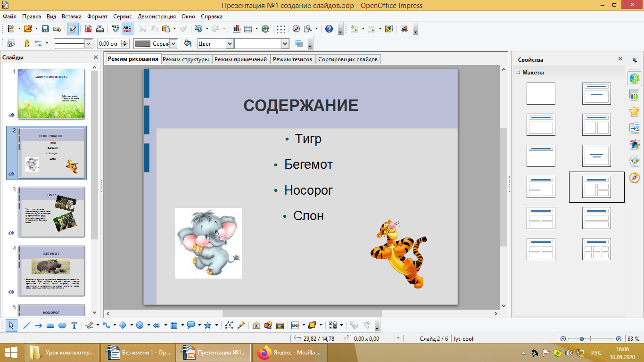Insert a table from the toolbar
Screen dimensions: 644x362
tap(248, 29)
